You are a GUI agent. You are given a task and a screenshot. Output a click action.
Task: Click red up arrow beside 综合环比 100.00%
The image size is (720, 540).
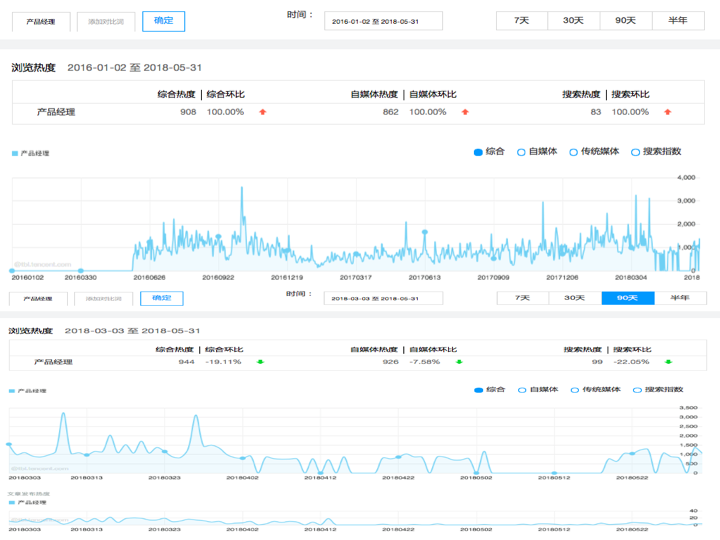pos(263,112)
